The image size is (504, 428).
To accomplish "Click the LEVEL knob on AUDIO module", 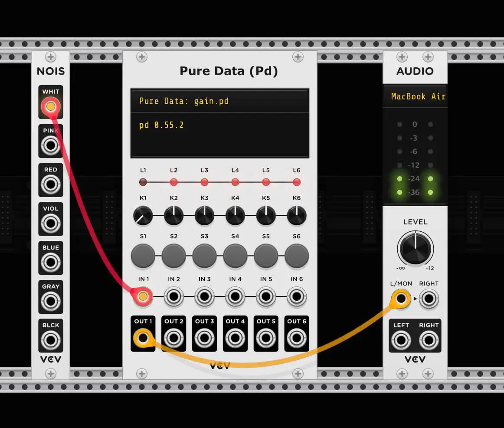I will (415, 248).
